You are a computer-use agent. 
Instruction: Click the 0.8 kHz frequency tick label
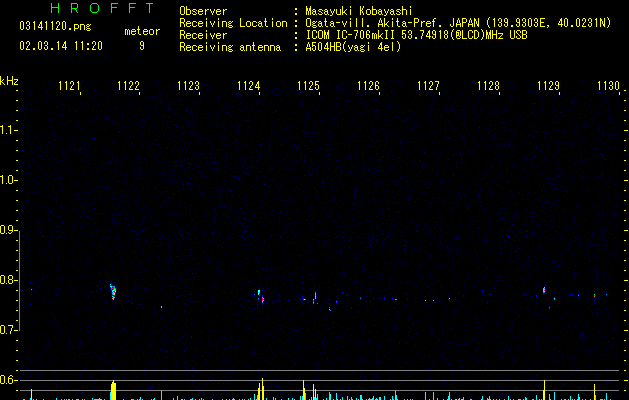7,280
